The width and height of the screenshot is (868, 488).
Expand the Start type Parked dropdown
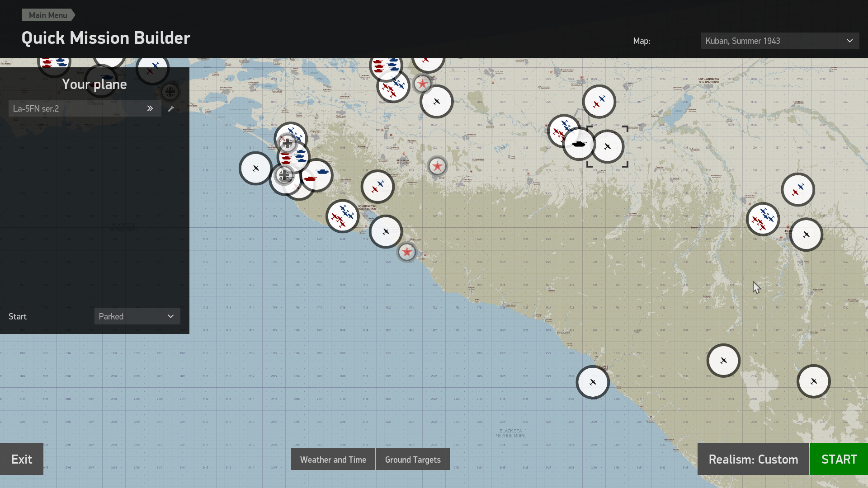click(x=137, y=316)
